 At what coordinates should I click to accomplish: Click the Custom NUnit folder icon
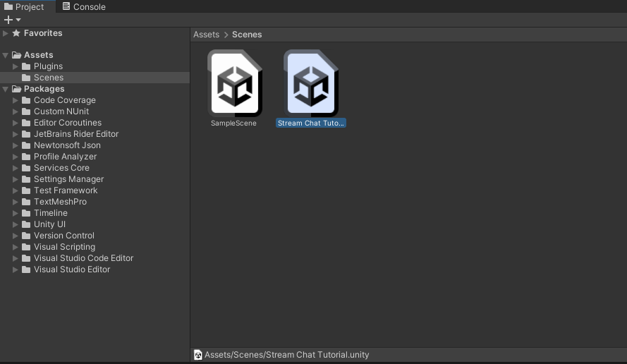pos(26,111)
